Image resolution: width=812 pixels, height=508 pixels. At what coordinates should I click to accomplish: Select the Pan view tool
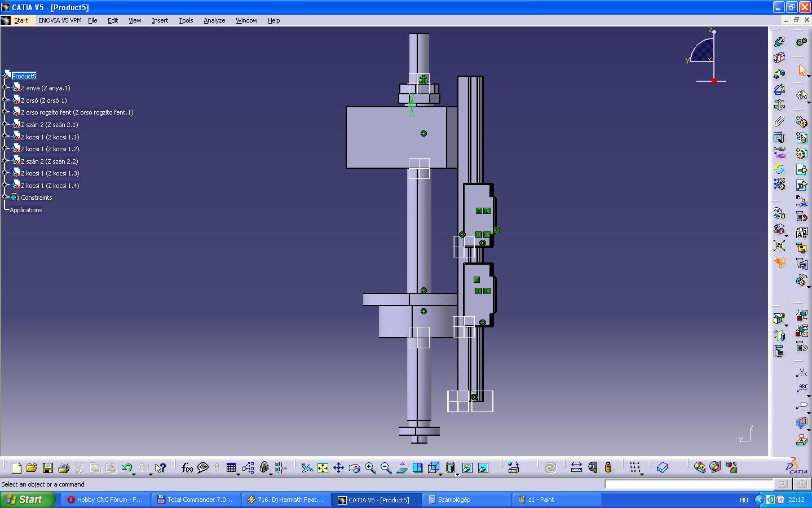[338, 468]
